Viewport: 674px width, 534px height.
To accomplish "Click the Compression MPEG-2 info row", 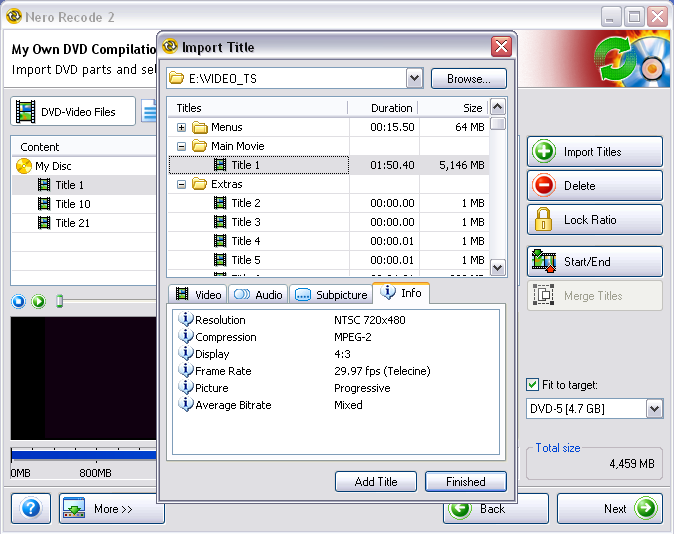I will [x=335, y=337].
